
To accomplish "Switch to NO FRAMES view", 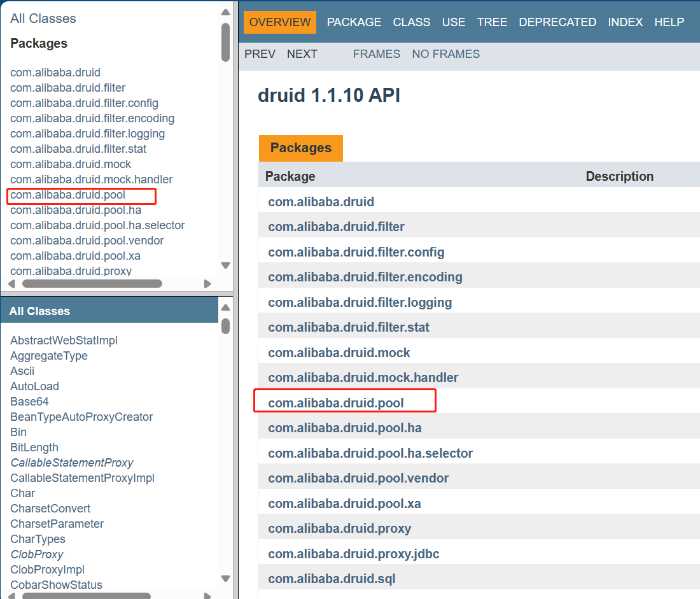I will (446, 54).
